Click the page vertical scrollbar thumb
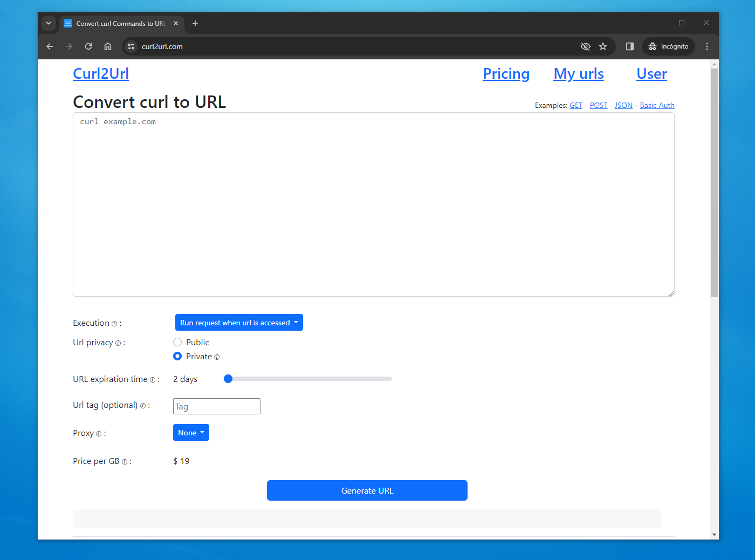 tap(714, 182)
